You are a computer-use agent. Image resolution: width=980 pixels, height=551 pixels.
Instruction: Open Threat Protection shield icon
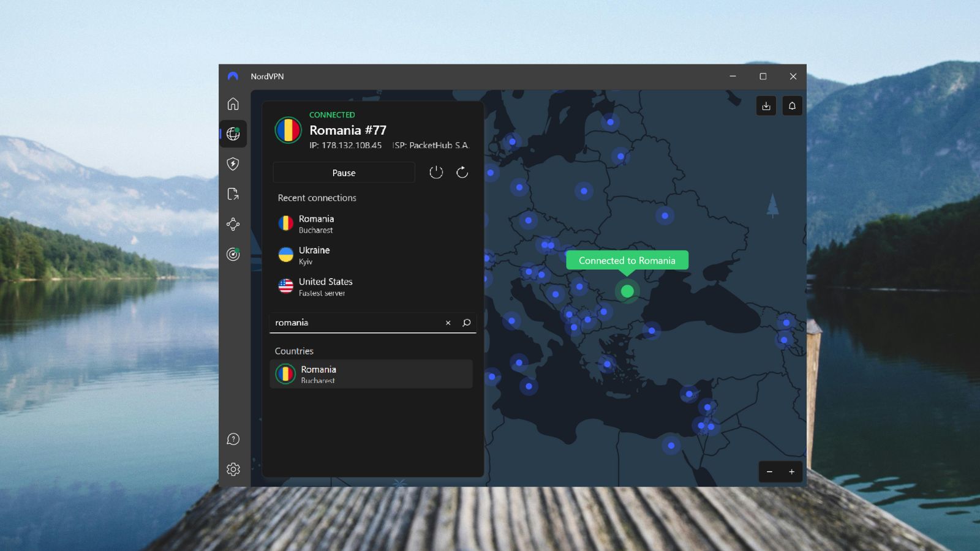coord(233,164)
